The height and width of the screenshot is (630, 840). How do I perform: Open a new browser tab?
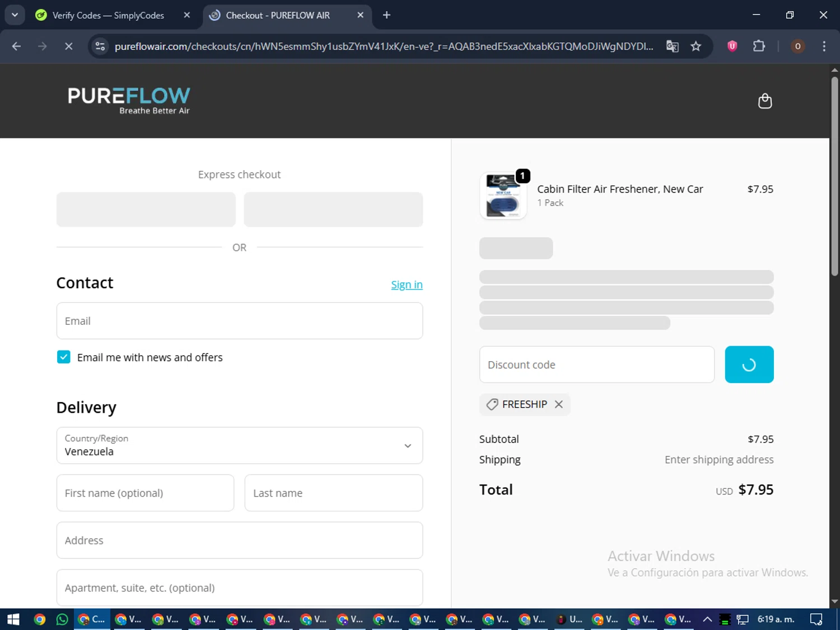click(x=386, y=15)
